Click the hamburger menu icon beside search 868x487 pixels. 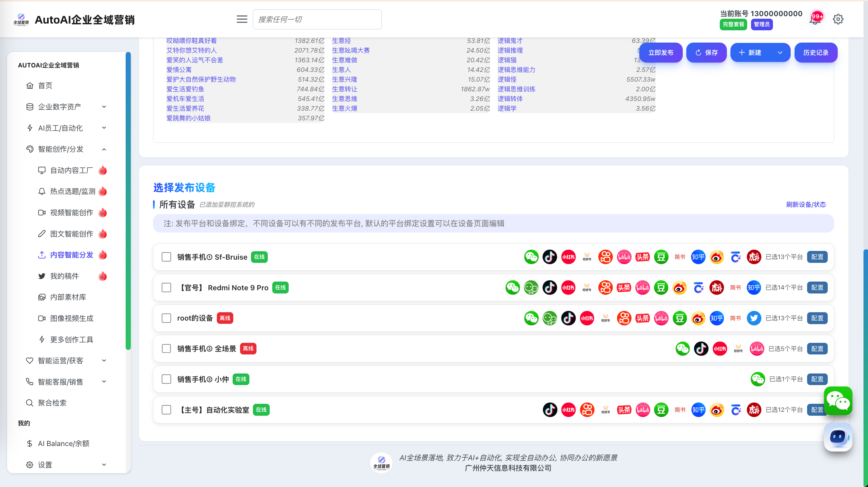click(242, 19)
